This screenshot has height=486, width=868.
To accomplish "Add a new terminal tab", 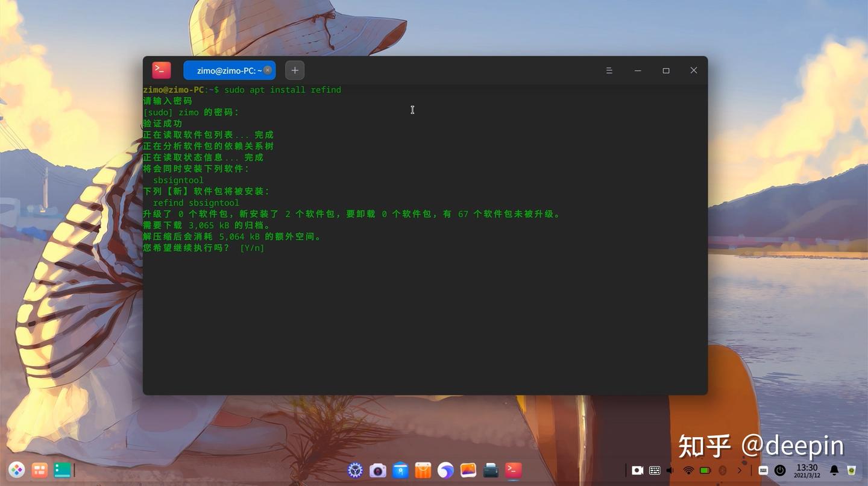I will 295,71.
